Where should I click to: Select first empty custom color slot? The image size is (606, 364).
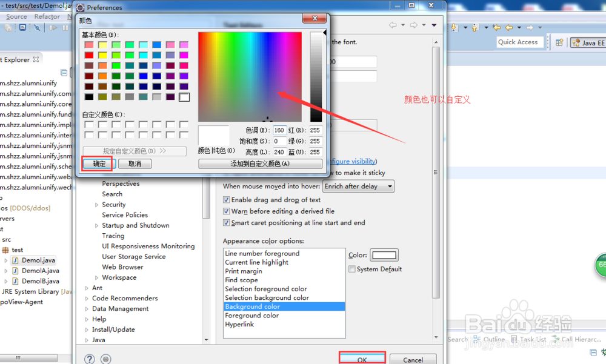click(x=89, y=124)
